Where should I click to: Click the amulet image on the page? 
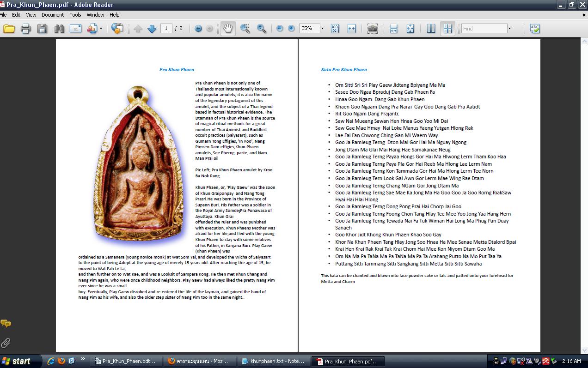138,165
